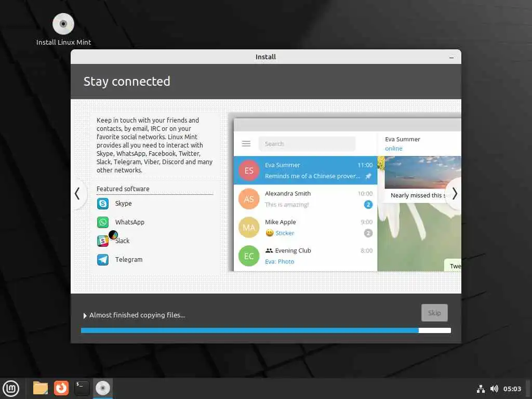Minimize the Install window
The height and width of the screenshot is (399, 532).
(x=451, y=57)
